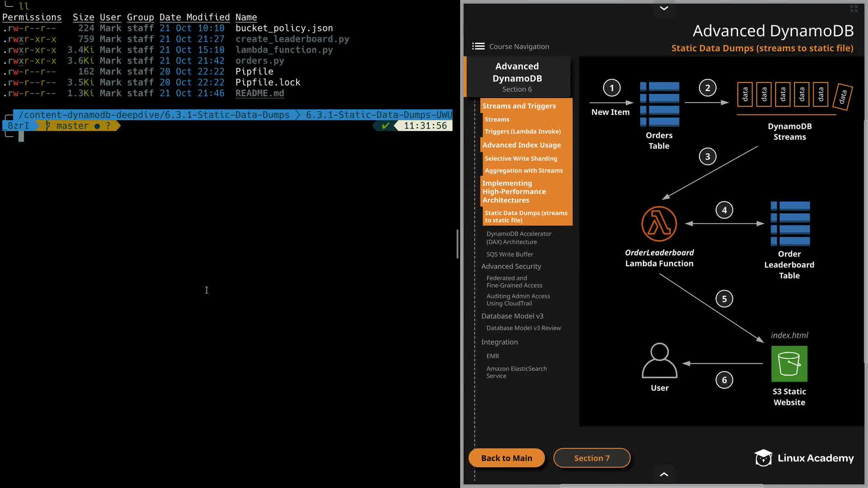Expand the bottom panel chevron
Screen dimensions: 868x488
click(x=664, y=474)
